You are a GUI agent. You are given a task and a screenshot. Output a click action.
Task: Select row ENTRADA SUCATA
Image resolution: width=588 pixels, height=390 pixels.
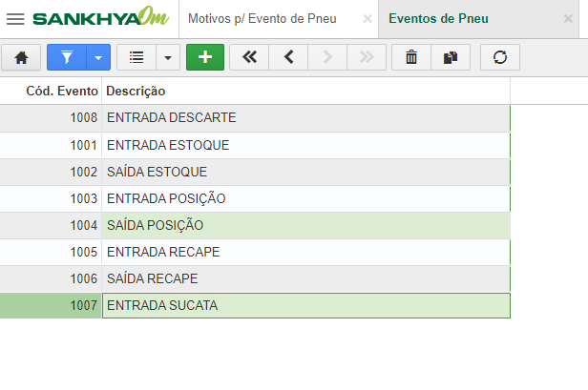coord(255,306)
